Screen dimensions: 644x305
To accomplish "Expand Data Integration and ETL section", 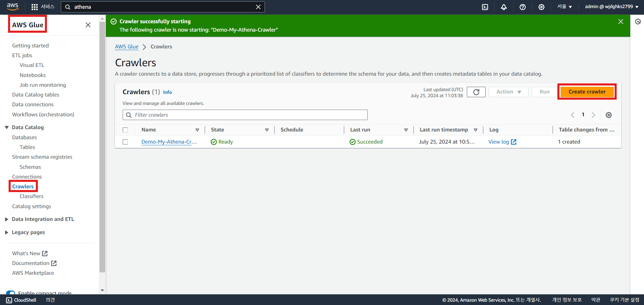I will pos(7,219).
